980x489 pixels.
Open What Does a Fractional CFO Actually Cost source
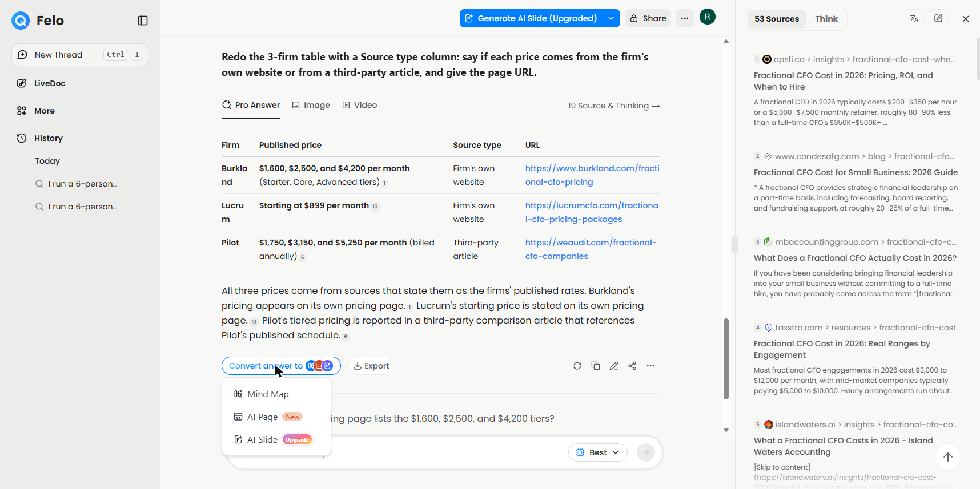pyautogui.click(x=855, y=258)
